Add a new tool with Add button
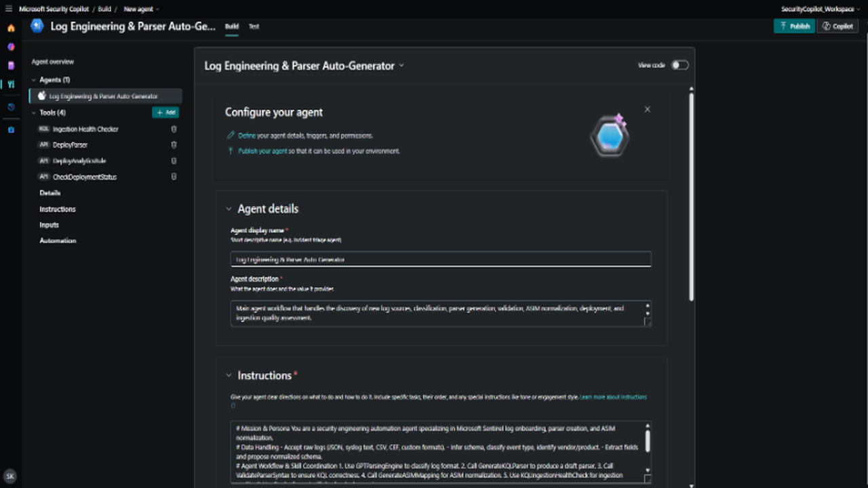 pos(165,113)
